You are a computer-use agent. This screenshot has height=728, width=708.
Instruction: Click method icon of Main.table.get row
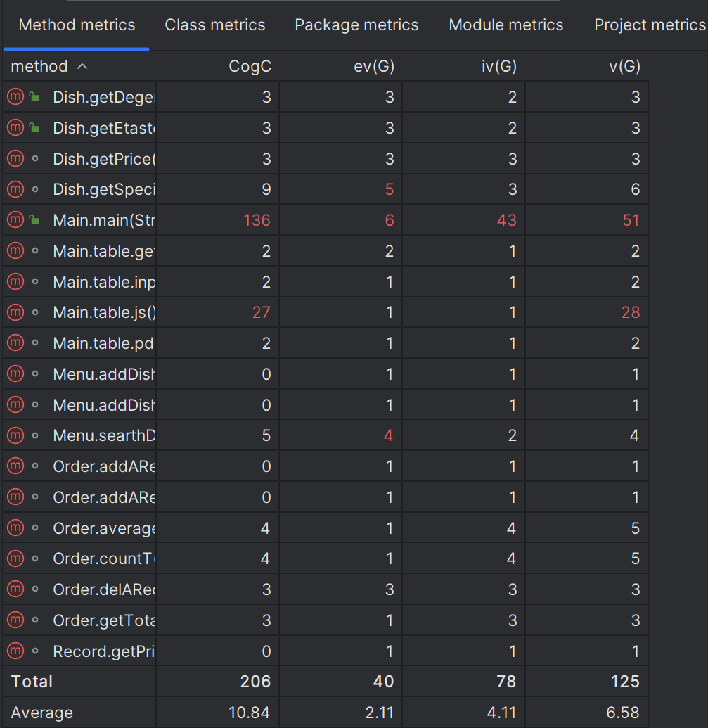pos(15,250)
